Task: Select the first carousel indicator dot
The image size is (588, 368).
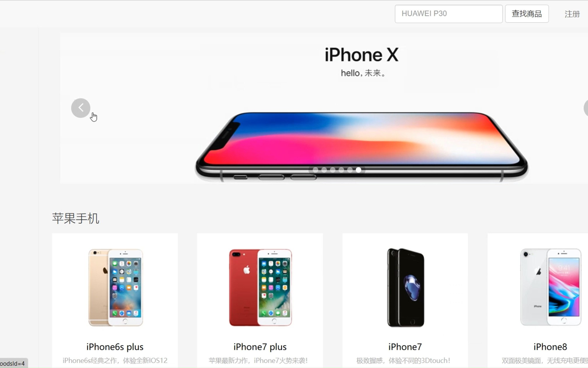Action: pyautogui.click(x=315, y=170)
